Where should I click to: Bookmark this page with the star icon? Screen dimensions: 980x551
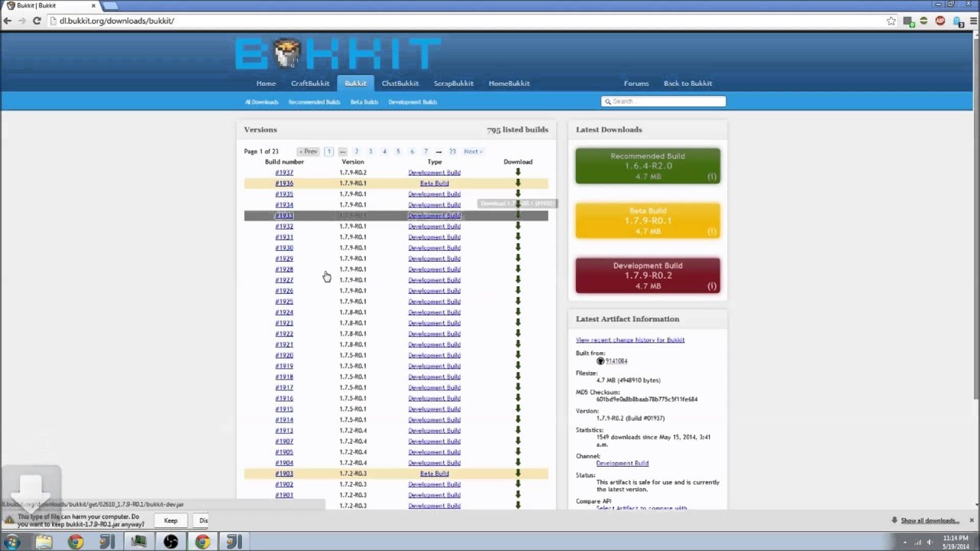pyautogui.click(x=891, y=21)
